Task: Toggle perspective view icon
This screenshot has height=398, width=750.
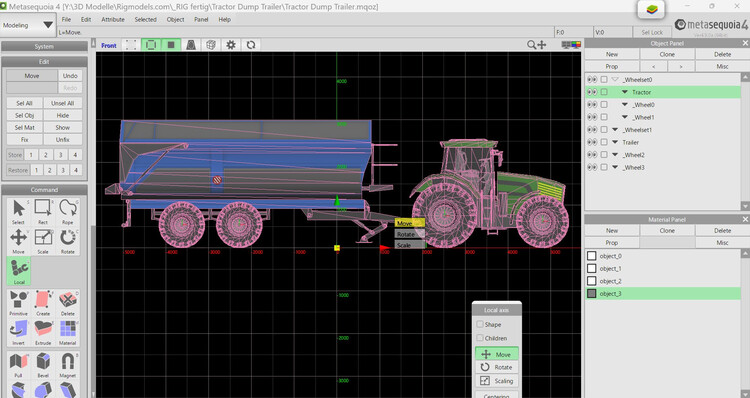Action: tap(191, 45)
